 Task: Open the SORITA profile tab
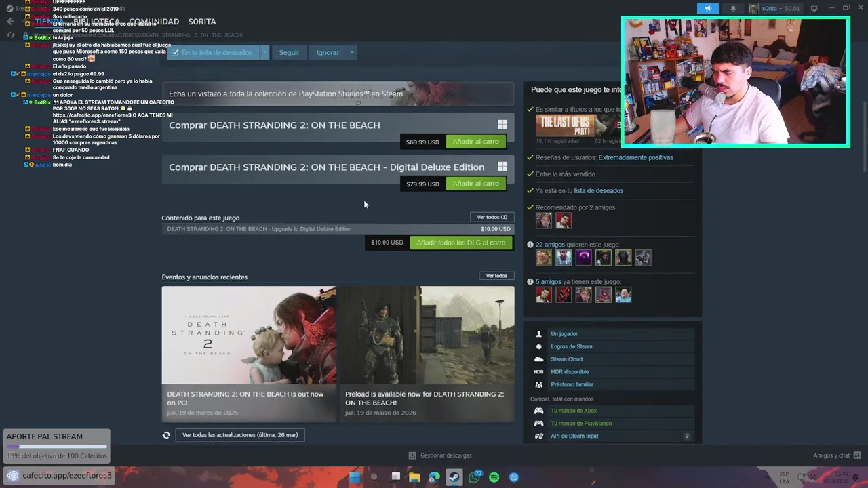point(202,22)
